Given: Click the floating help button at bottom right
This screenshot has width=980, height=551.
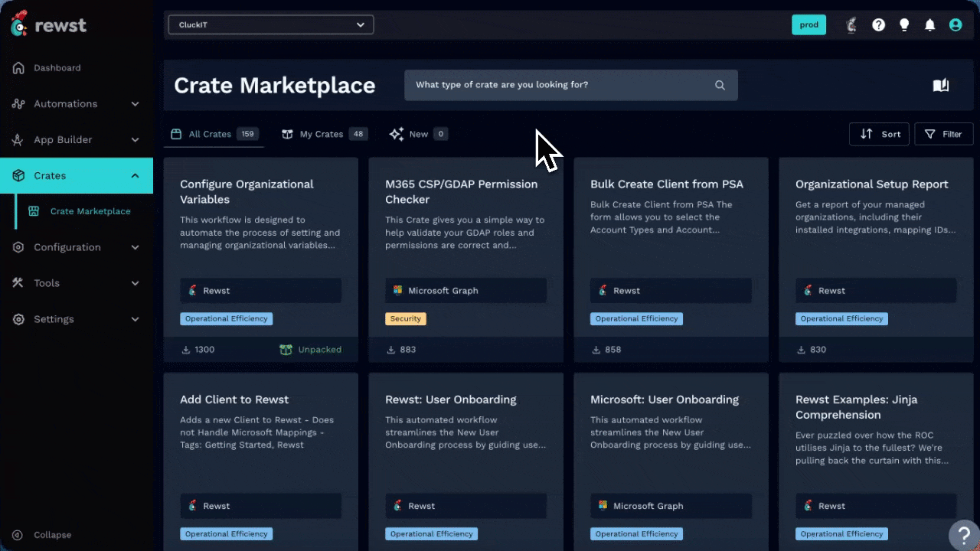Looking at the screenshot, I should point(963,535).
